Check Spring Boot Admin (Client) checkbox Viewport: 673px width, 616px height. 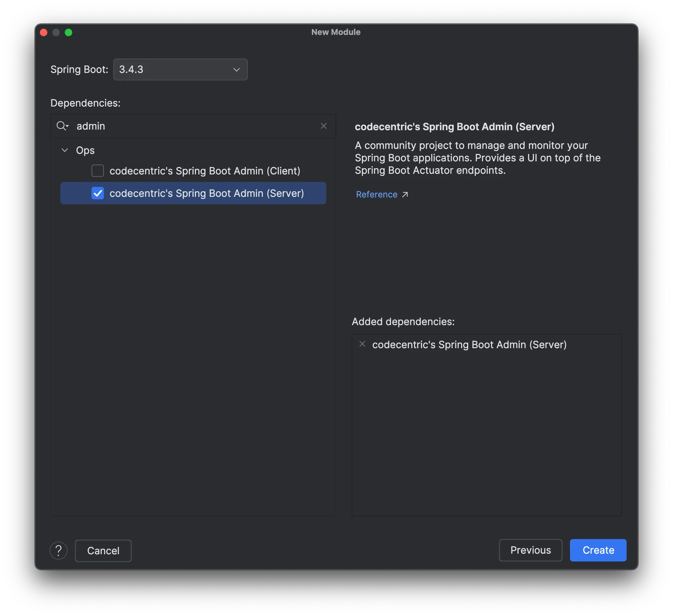click(98, 171)
